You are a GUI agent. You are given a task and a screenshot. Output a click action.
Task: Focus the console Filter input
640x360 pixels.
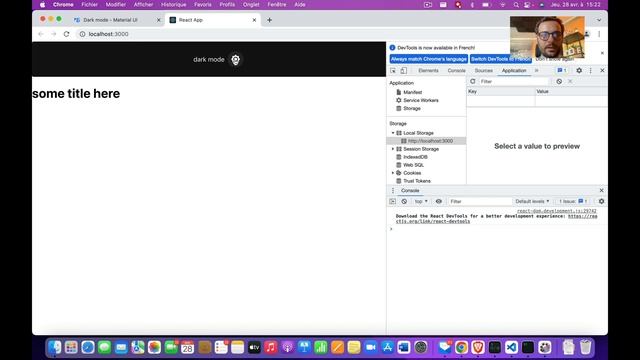pos(480,202)
